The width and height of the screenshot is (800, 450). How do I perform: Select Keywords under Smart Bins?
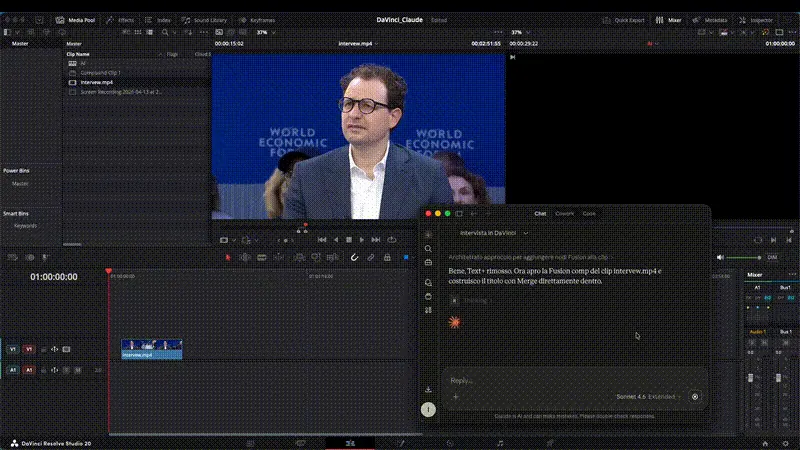pos(25,226)
